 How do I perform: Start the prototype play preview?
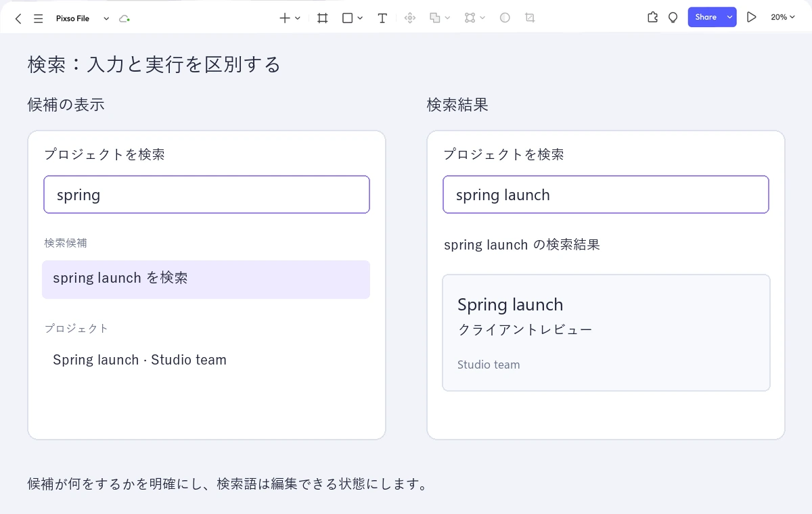(x=751, y=18)
